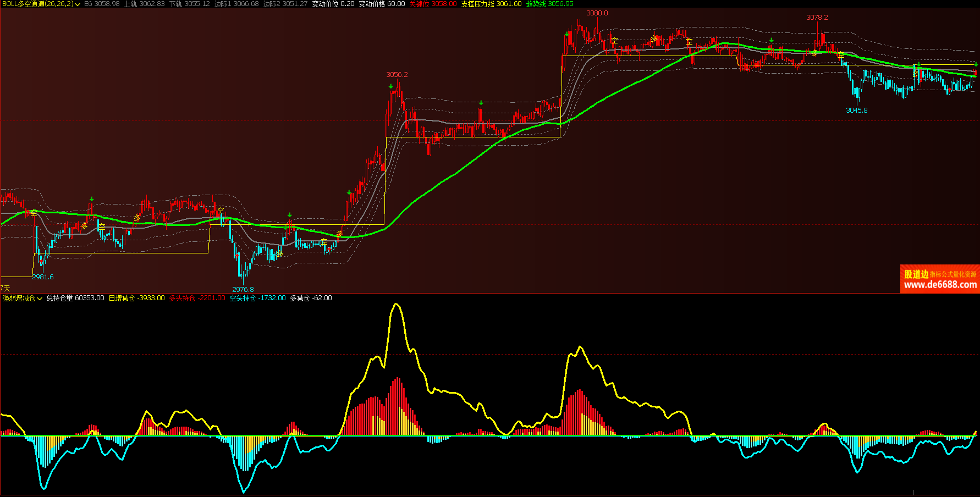Click the 趋势线 3056.95 label

pos(549,4)
